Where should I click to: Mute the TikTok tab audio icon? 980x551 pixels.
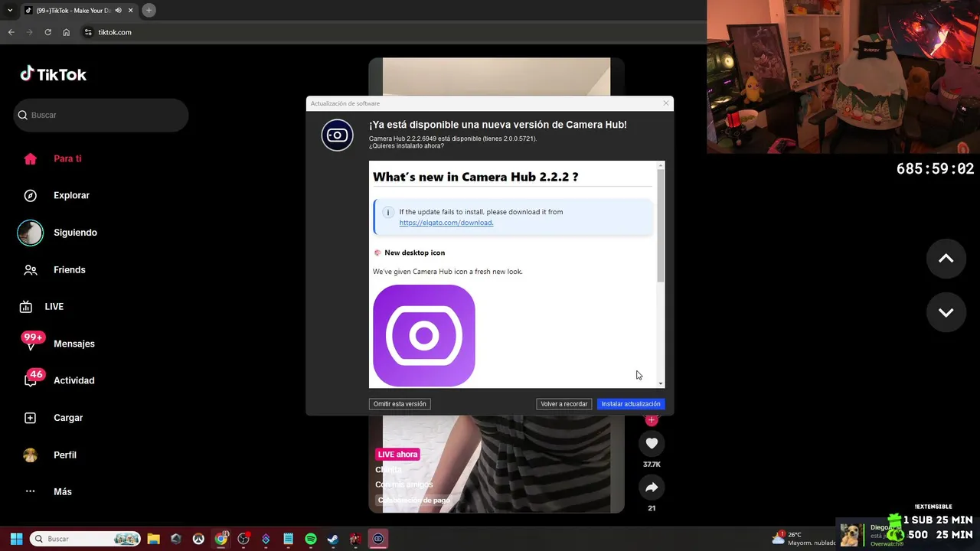119,10
